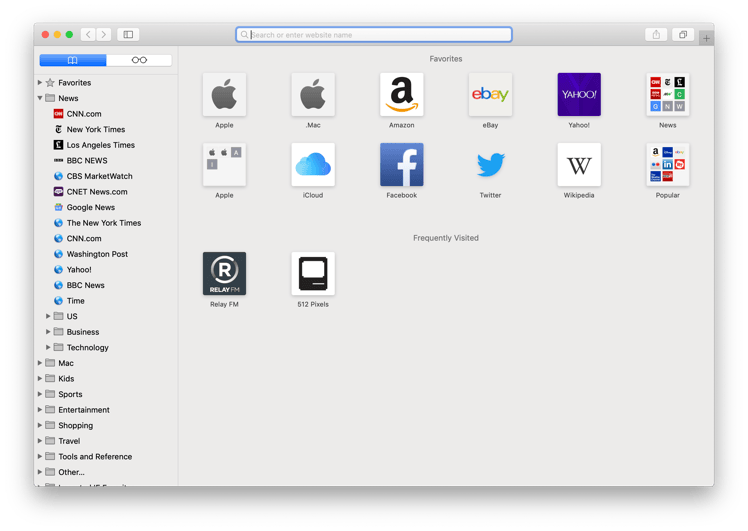The height and width of the screenshot is (531, 748).
Task: Switch to Reading List glasses tab
Action: pos(139,60)
